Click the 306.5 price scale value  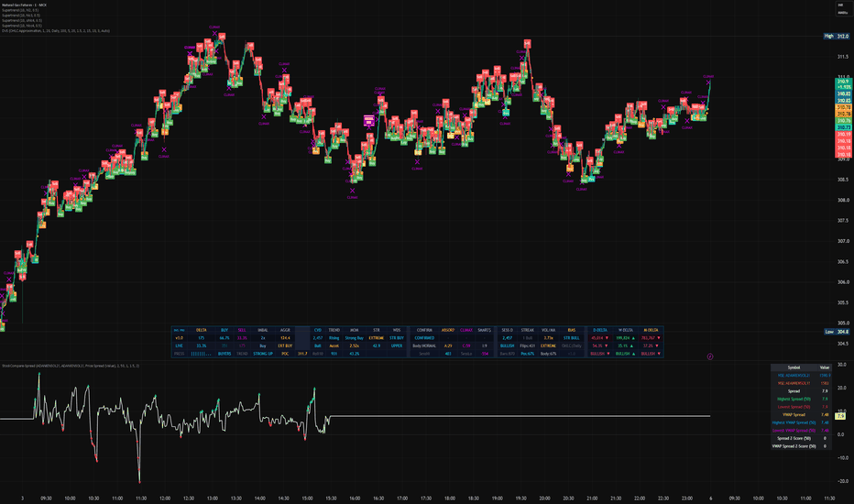[843, 261]
